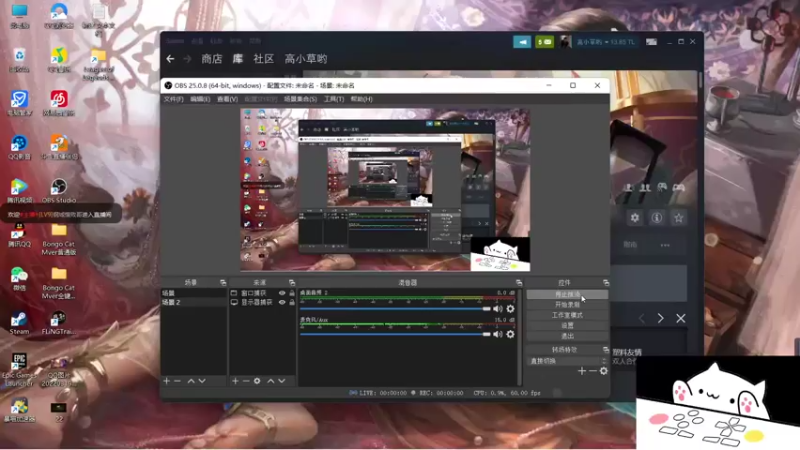
Task: Enable 工作室模式 studio mode
Action: [567, 315]
